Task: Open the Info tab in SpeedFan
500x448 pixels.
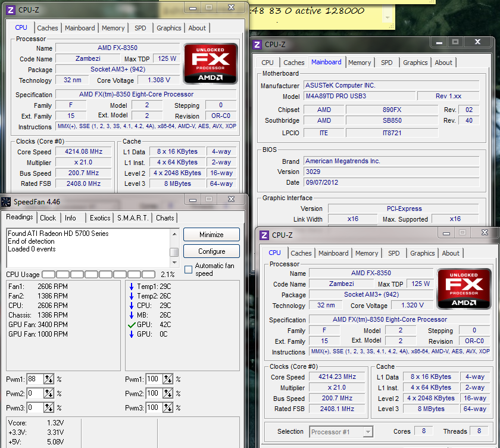Action: tap(70, 218)
